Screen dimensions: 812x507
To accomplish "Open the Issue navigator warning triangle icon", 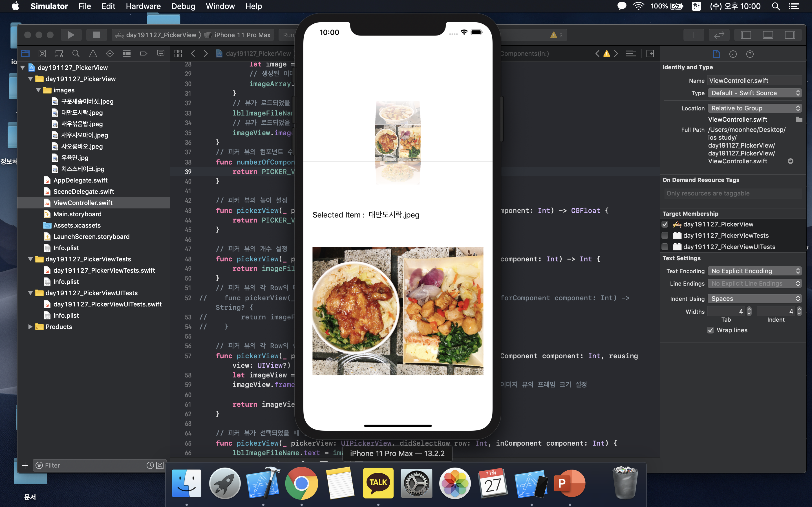I will point(93,54).
